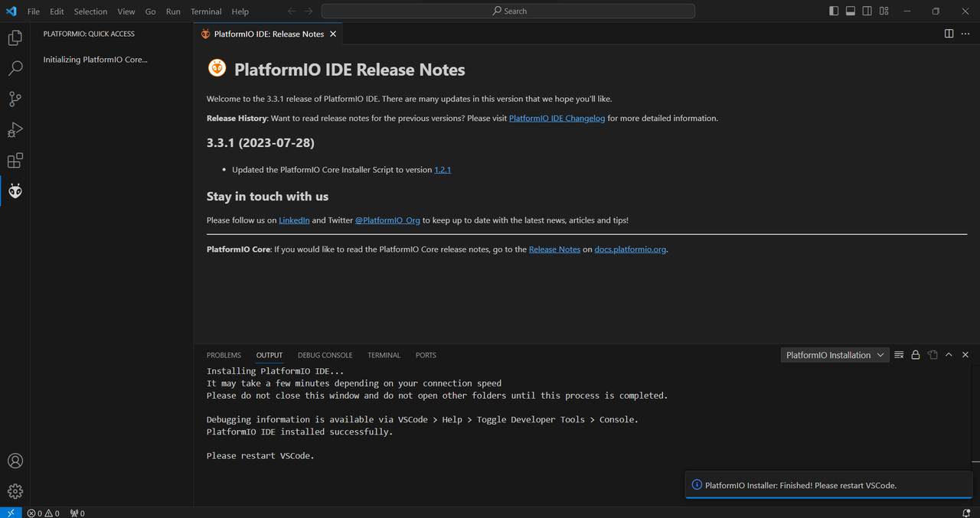Close the bottom panel
Image resolution: width=980 pixels, height=518 pixels.
click(965, 355)
